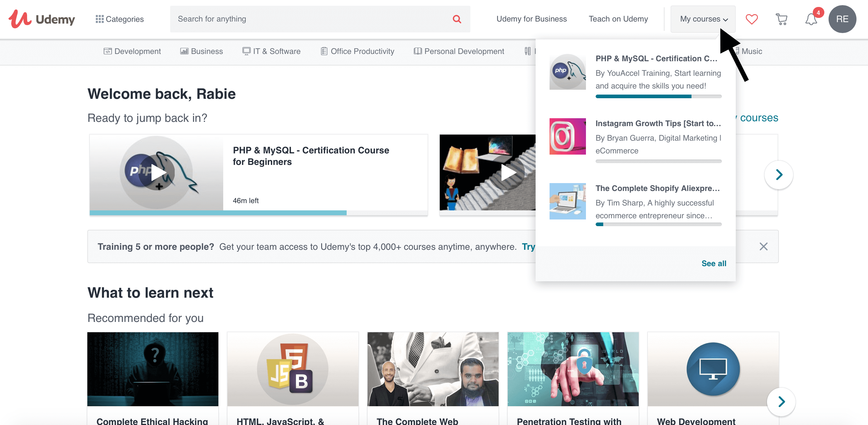868x425 pixels.
Task: Click By Bryan Guerra instructor text
Action: click(658, 145)
